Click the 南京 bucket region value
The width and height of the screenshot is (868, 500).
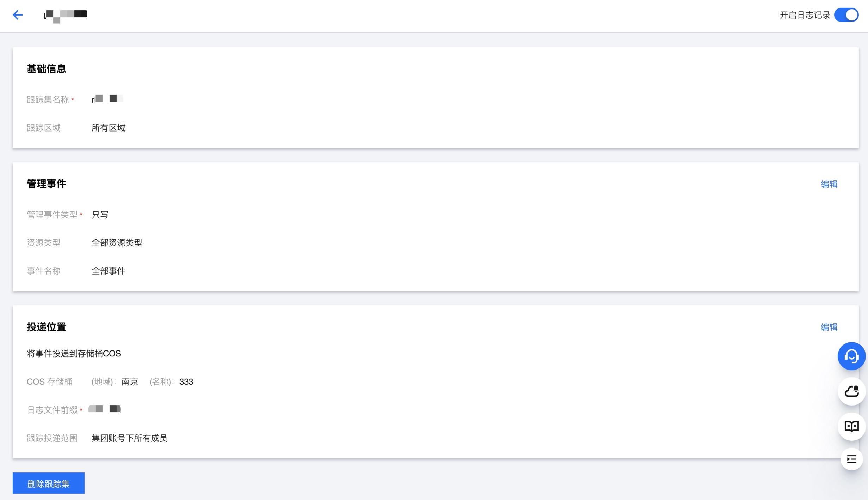coord(130,382)
